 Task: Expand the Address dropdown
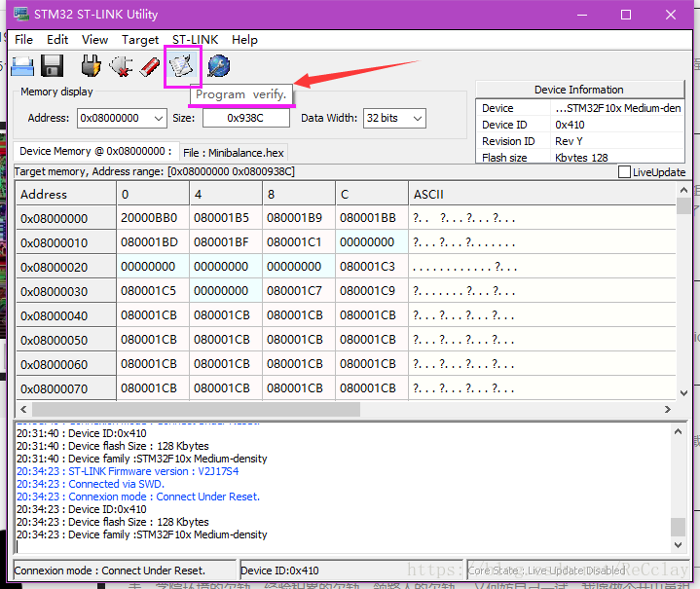[x=158, y=118]
